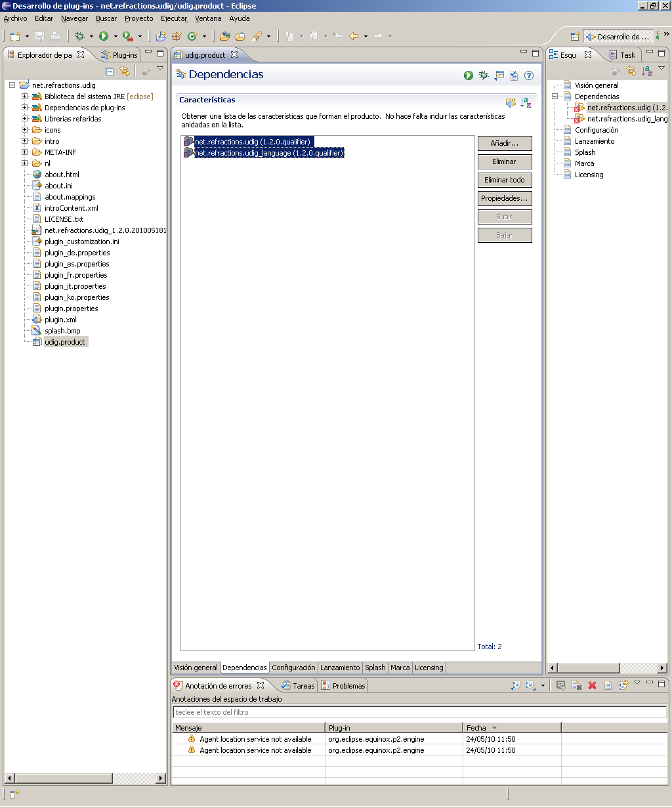The height and width of the screenshot is (808, 672).
Task: Open the perspective chooser icon
Action: point(575,37)
